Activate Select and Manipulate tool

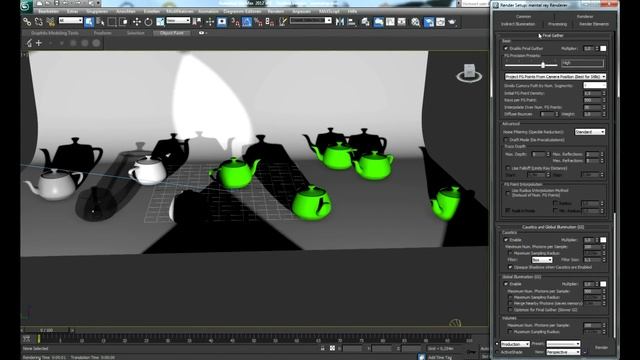(210, 22)
